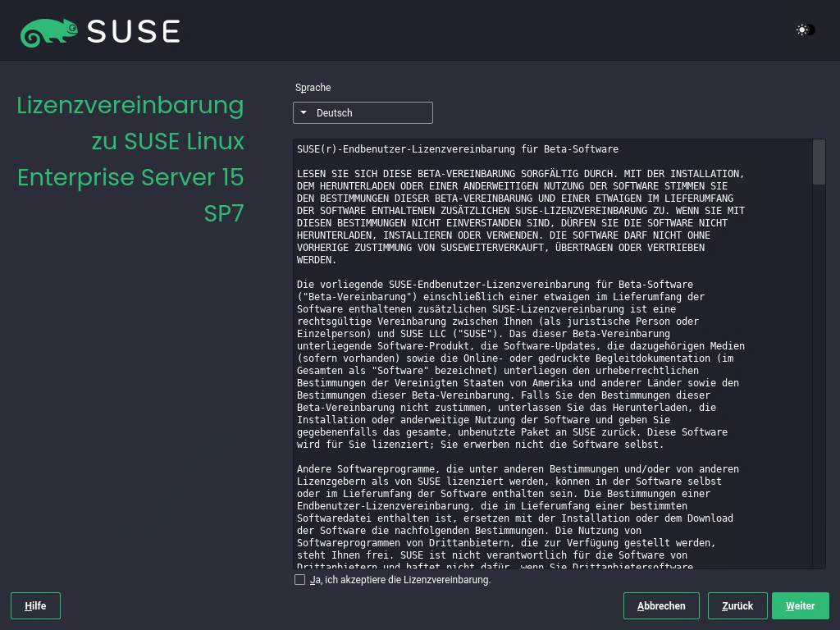
Task: Click the line starting 'Andere Softwareprogramme, die unter'
Action: [518, 468]
